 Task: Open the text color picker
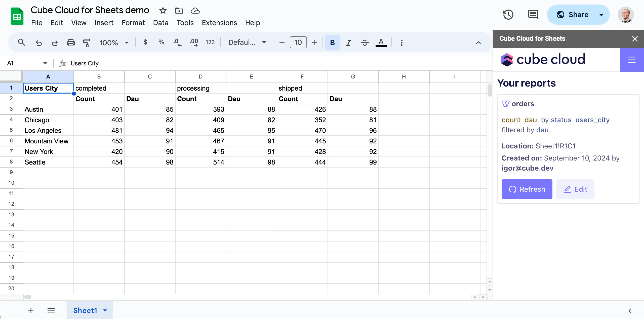(x=381, y=43)
